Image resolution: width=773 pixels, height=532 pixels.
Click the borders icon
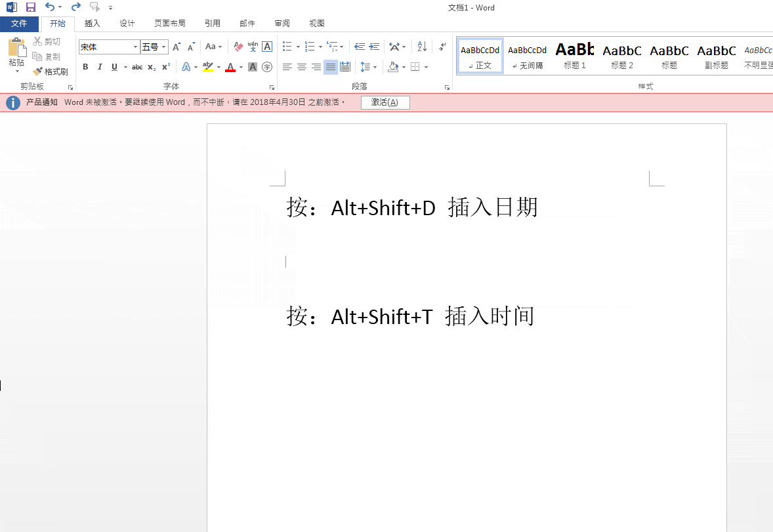click(x=415, y=66)
